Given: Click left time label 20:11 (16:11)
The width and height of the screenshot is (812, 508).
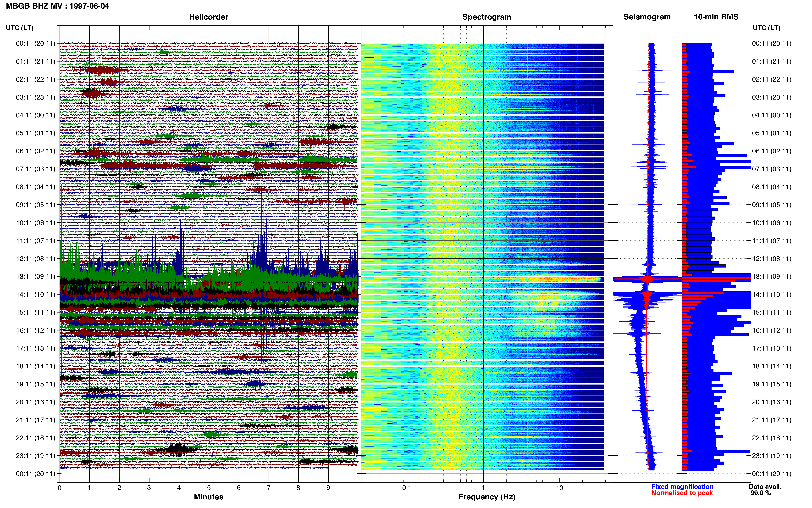Looking at the screenshot, I should pos(36,402).
